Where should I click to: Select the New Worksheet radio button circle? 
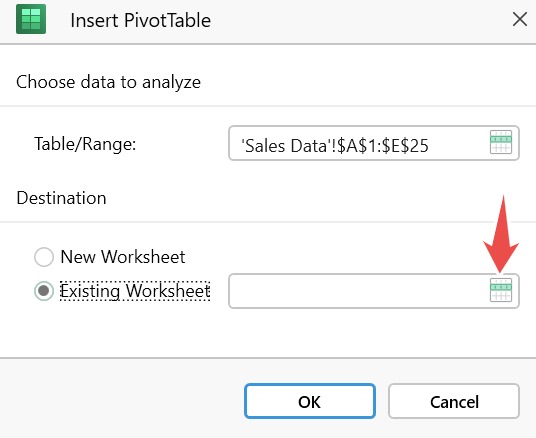point(44,257)
